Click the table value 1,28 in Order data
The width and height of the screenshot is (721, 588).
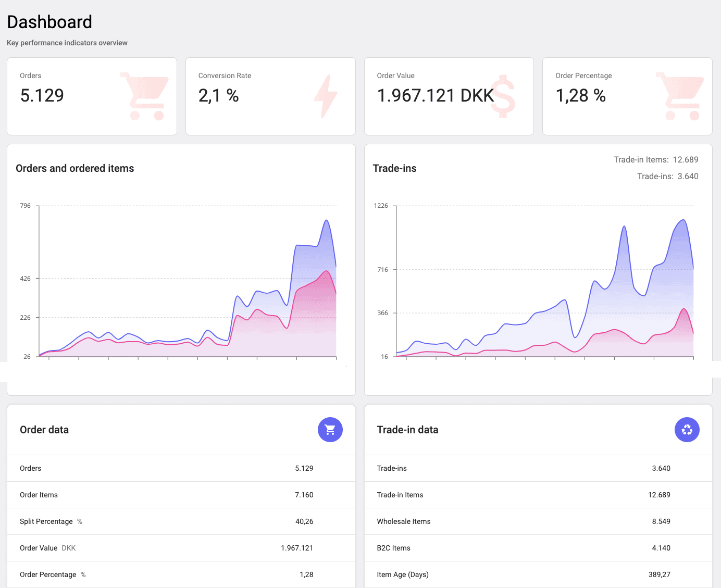pyautogui.click(x=306, y=574)
